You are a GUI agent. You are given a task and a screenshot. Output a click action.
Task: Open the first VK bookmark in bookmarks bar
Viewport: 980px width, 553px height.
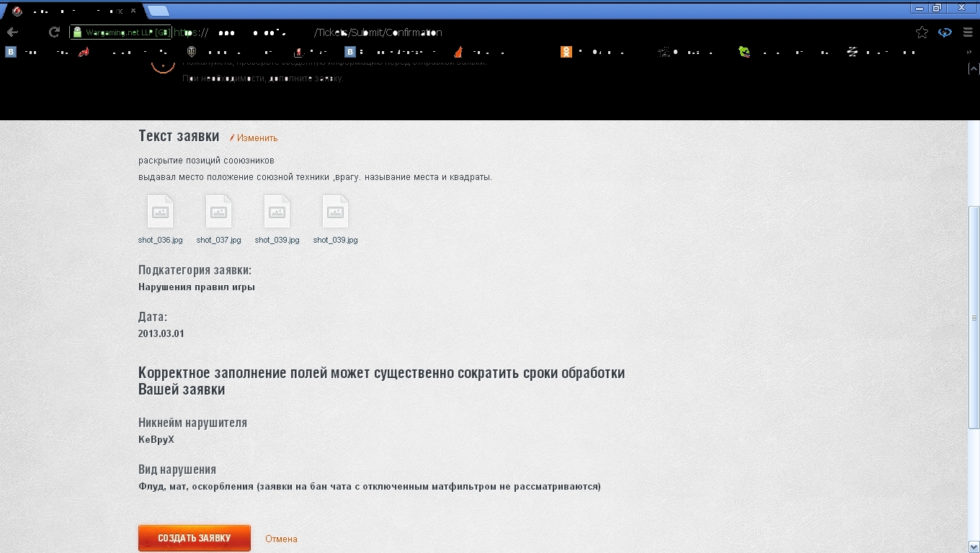(x=11, y=52)
